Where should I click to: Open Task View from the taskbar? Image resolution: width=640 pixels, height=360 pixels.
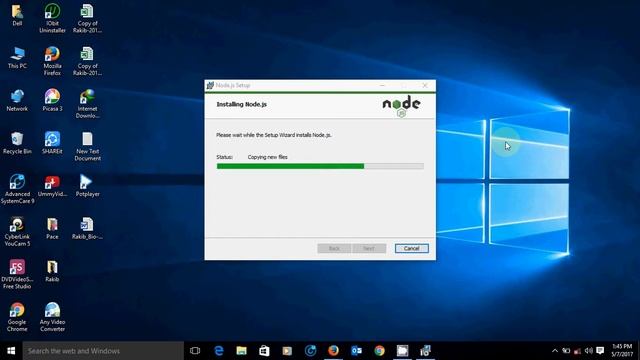(x=195, y=351)
